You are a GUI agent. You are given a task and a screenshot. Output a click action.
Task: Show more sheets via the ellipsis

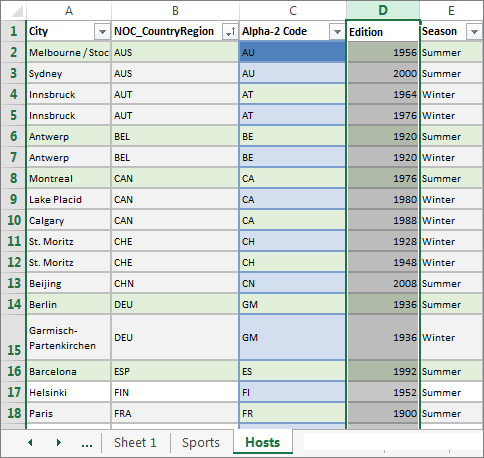point(87,443)
